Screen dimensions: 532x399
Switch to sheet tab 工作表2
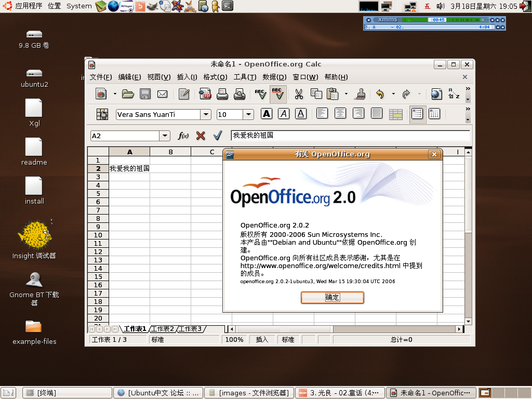point(162,329)
